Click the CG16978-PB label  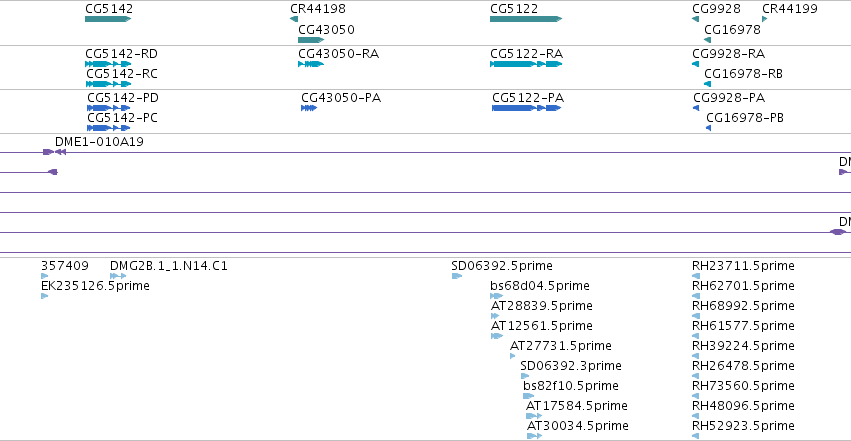pyautogui.click(x=745, y=118)
